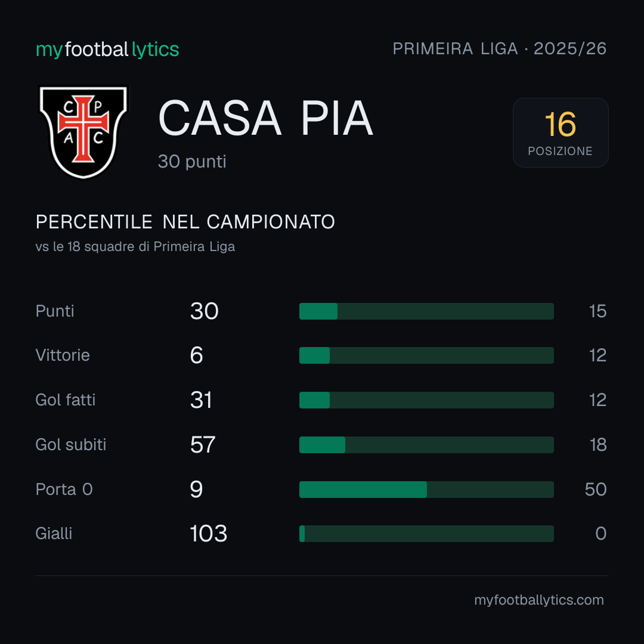The width and height of the screenshot is (644, 644).
Task: Click the Porta 0 percentile bar
Action: [x=426, y=490]
